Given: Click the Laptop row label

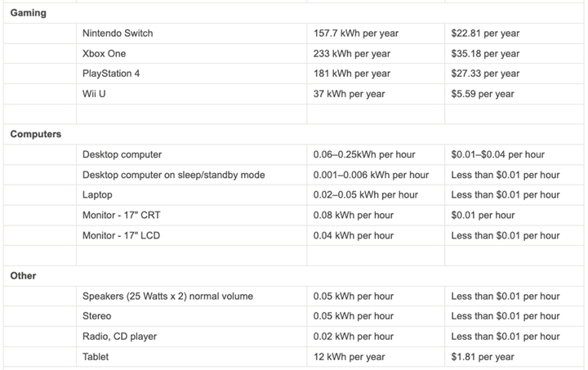Looking at the screenshot, I should (97, 195).
